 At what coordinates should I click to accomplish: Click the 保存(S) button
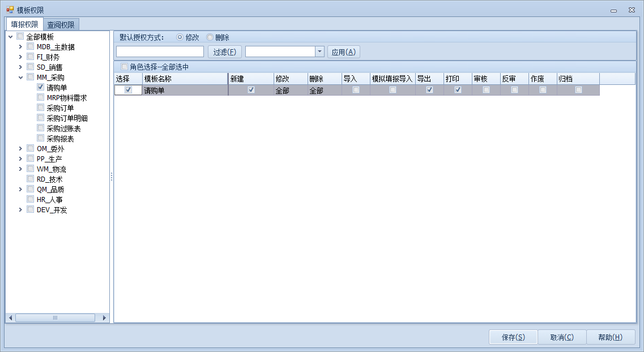513,337
